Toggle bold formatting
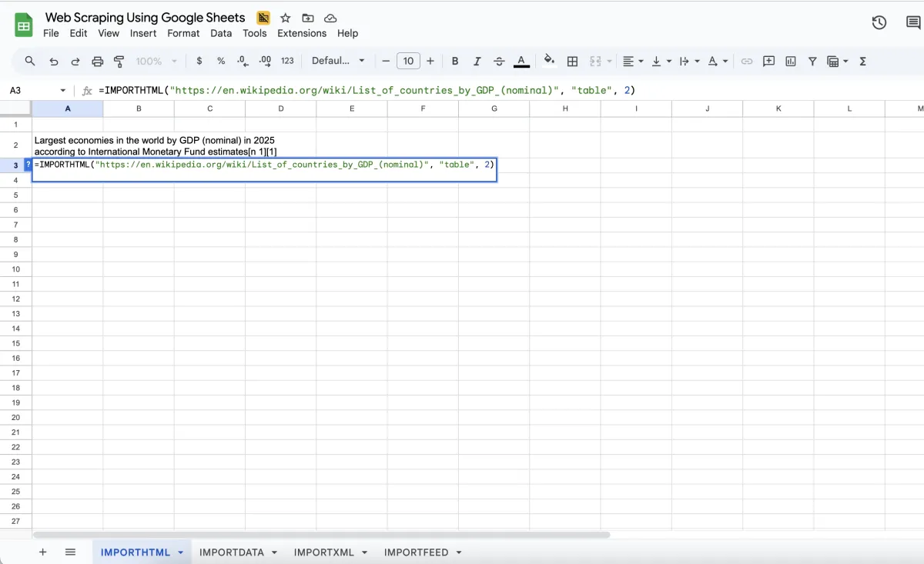Image resolution: width=924 pixels, height=564 pixels. pyautogui.click(x=455, y=61)
